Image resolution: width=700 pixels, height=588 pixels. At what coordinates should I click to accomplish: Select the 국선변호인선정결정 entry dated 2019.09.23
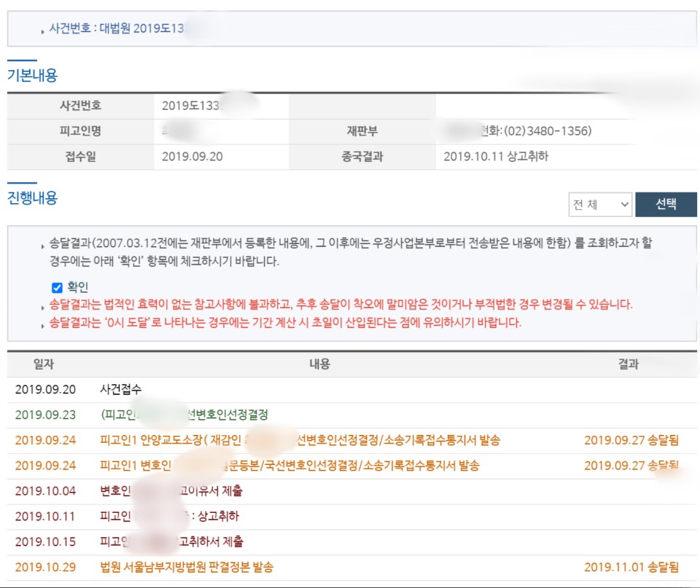click(184, 415)
